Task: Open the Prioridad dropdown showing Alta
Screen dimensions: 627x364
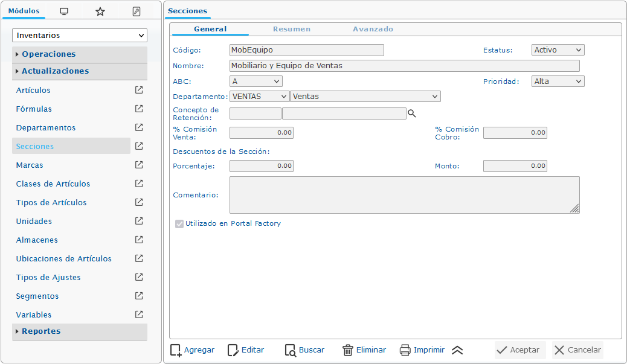Action: click(558, 81)
